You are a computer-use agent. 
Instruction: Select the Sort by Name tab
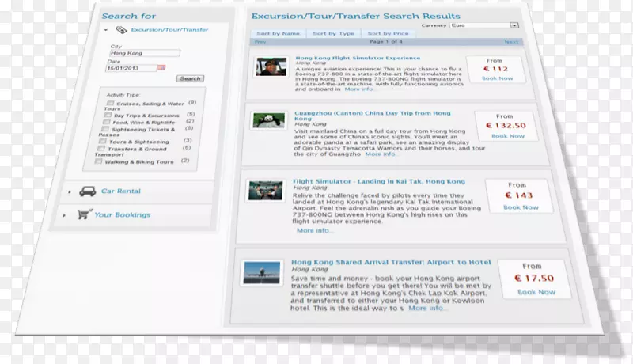(x=279, y=34)
